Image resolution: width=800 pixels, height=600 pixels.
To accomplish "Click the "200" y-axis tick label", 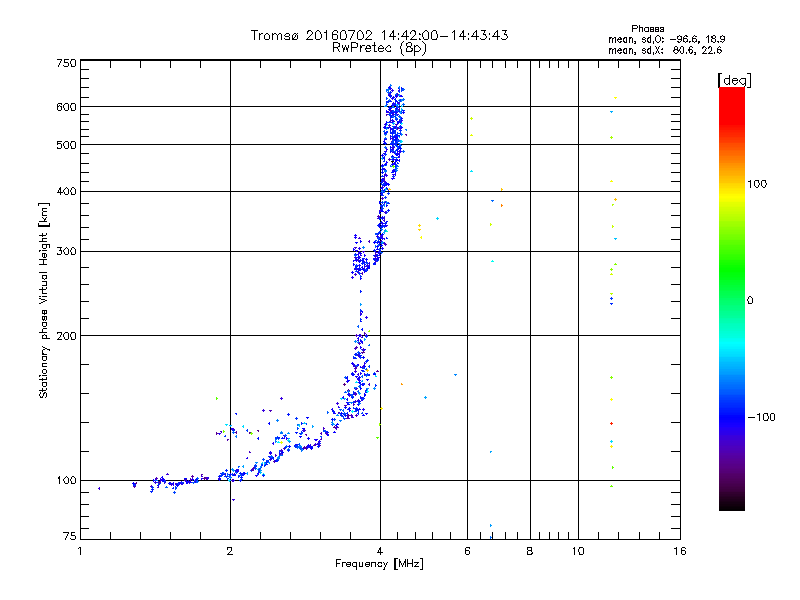I will [66, 336].
